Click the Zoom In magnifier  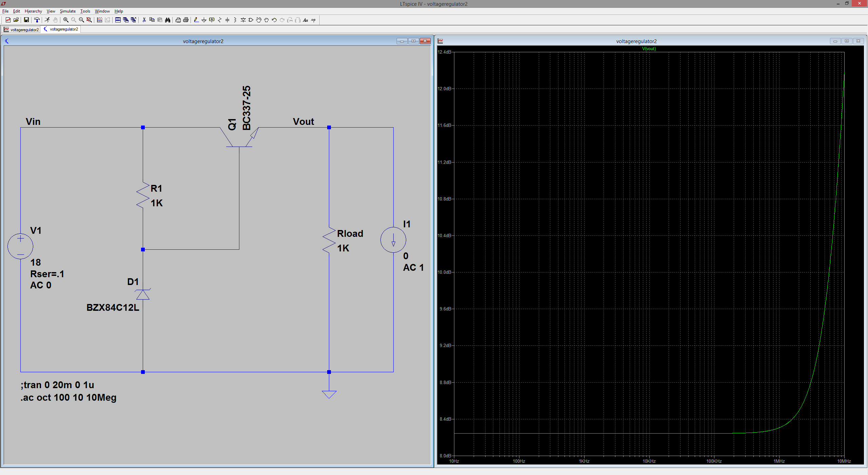pos(66,20)
